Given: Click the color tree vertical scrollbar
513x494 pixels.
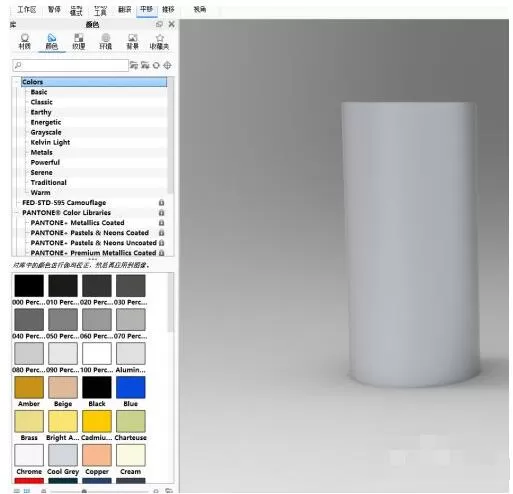Looking at the screenshot, I should [170, 135].
